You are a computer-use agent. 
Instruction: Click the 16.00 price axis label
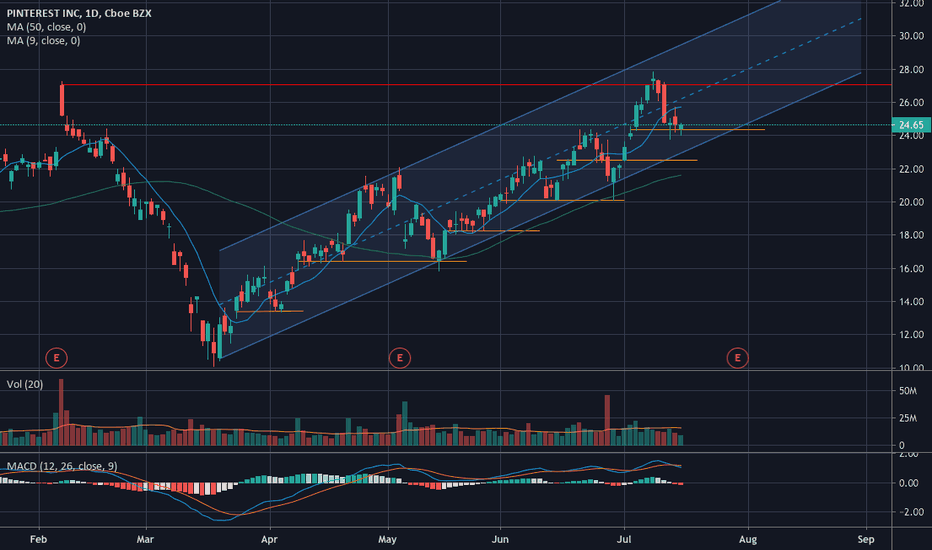tap(911, 269)
